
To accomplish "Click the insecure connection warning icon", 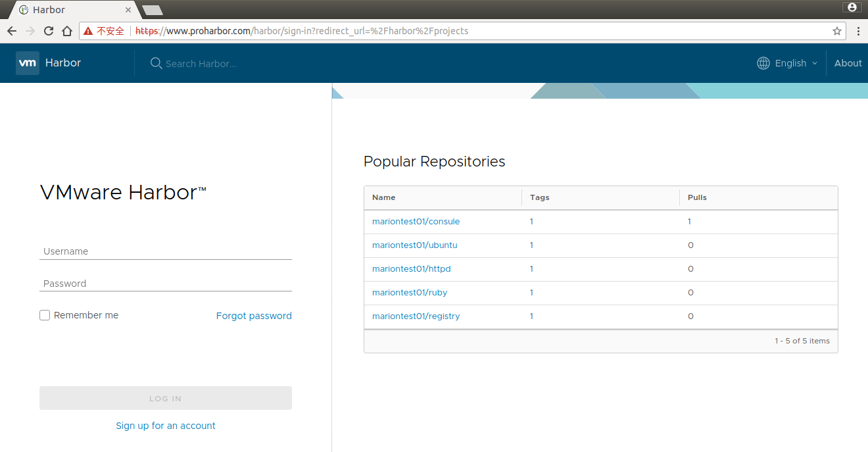I will [x=88, y=31].
